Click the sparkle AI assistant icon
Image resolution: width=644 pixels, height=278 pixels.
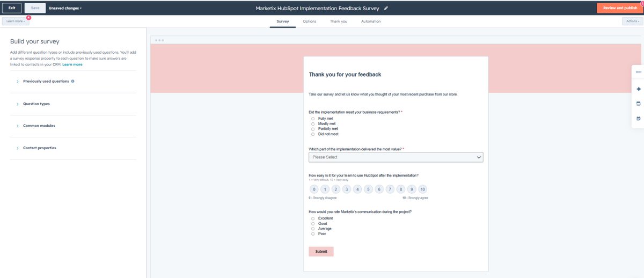tap(638, 89)
